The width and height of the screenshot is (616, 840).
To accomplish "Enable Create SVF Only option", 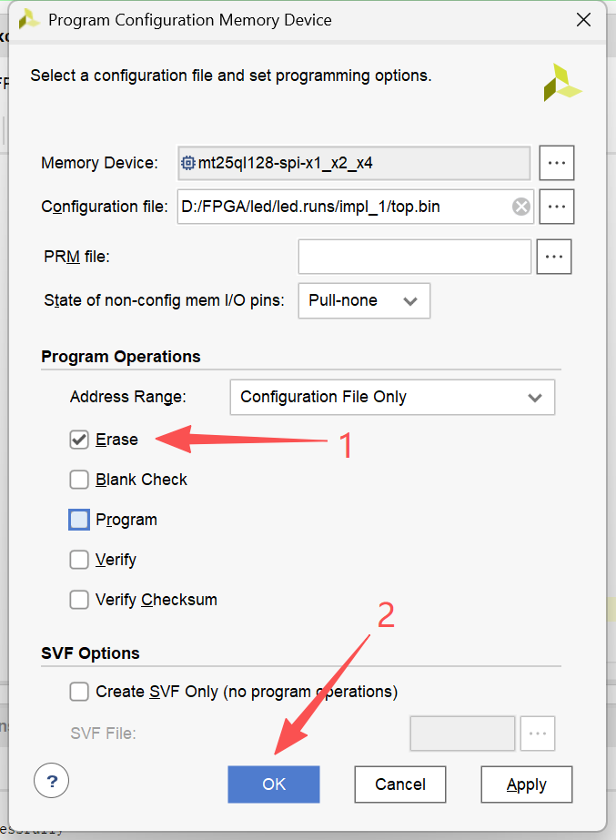I will pos(79,692).
